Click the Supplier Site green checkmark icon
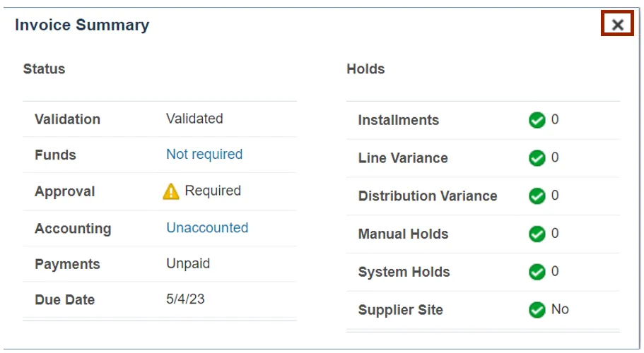This screenshot has height=353, width=644. point(537,310)
